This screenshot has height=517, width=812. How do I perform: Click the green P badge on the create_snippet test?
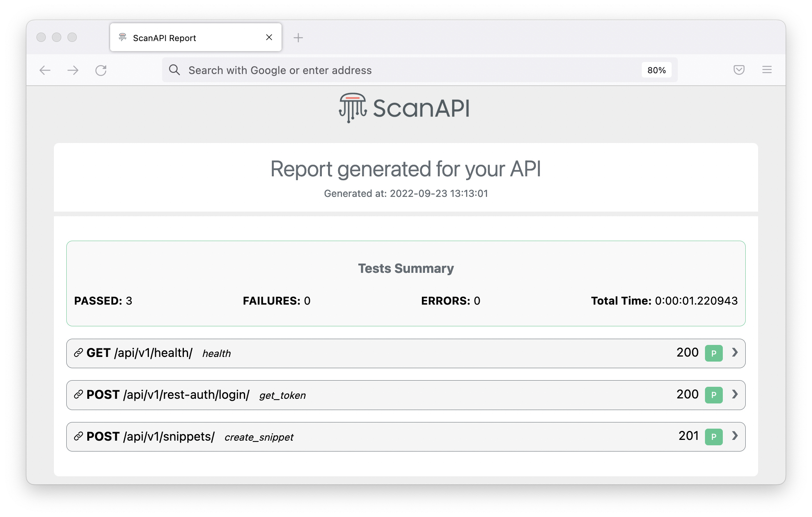coord(714,436)
